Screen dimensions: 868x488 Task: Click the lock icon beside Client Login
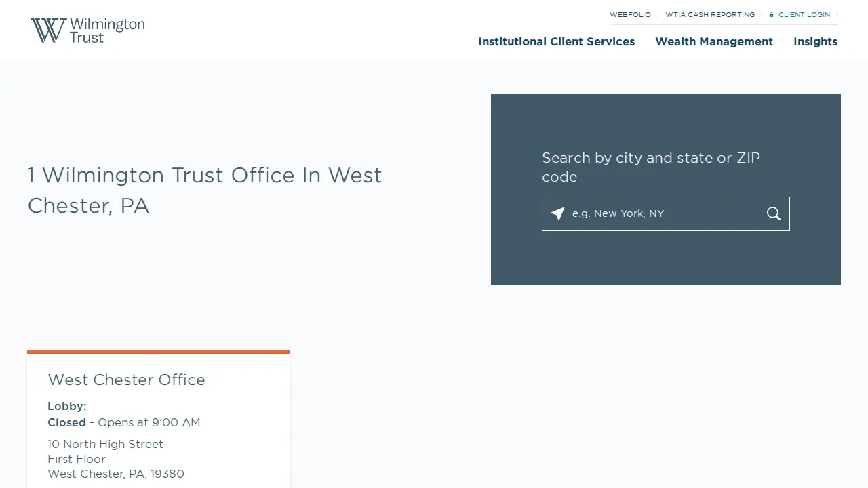[x=772, y=14]
